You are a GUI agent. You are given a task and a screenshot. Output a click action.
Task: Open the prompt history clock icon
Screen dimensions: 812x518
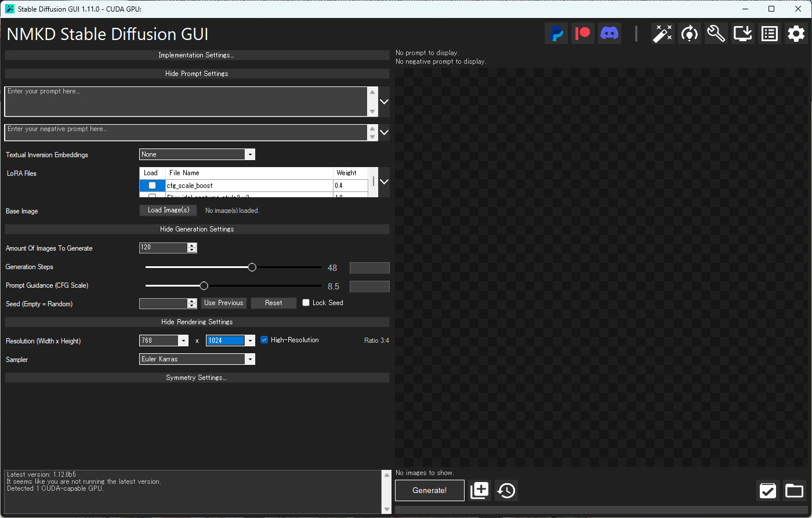point(506,491)
